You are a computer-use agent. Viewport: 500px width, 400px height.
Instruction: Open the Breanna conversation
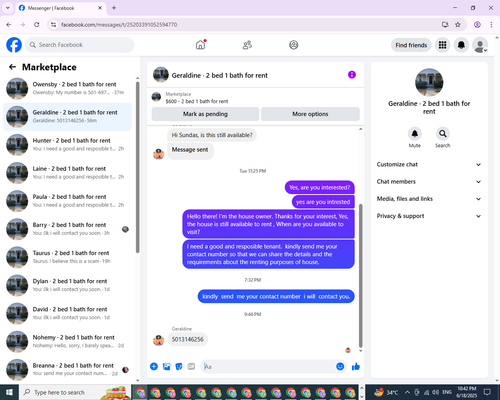click(x=67, y=369)
